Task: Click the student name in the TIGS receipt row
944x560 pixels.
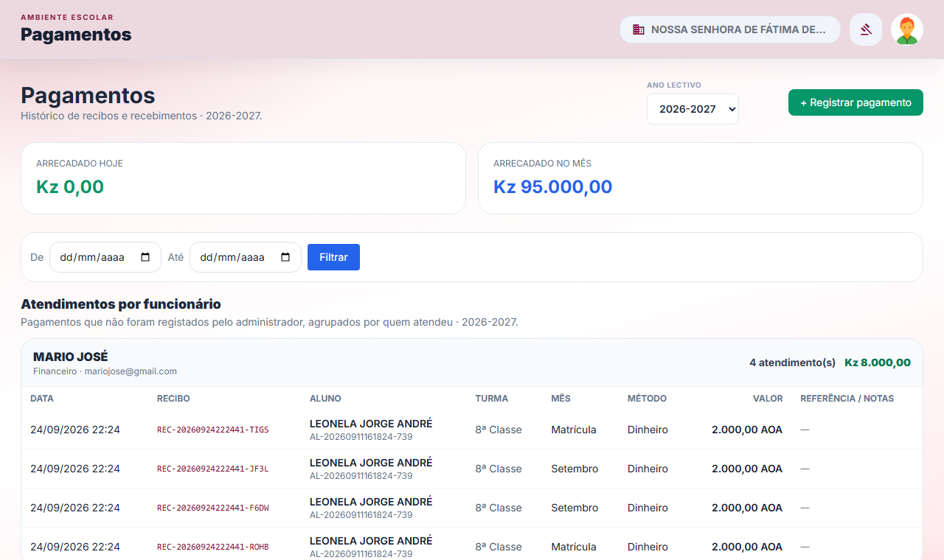Action: 371,424
